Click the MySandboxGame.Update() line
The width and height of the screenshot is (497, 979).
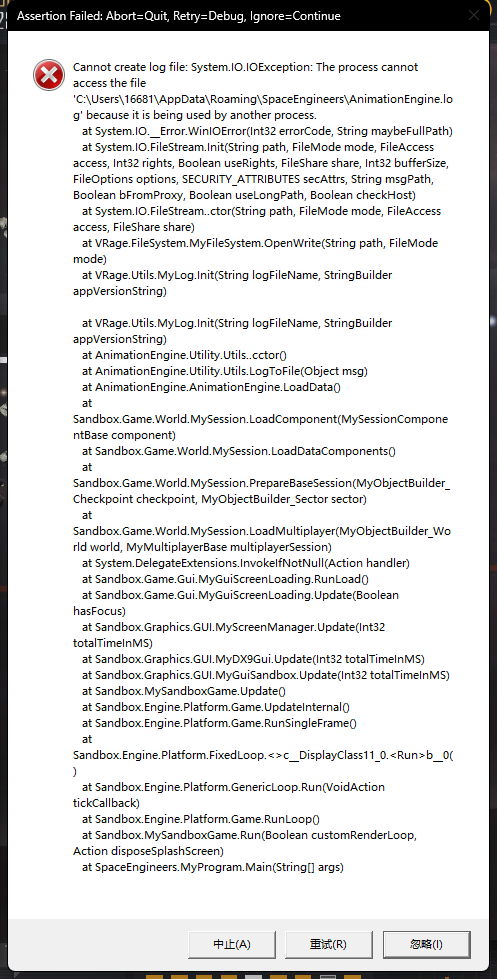click(184, 691)
